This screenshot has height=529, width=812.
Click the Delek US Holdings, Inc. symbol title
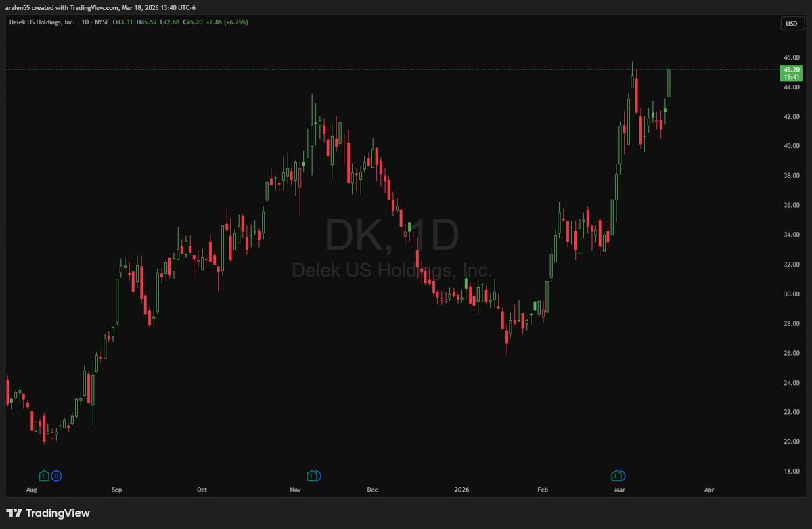(x=41, y=22)
